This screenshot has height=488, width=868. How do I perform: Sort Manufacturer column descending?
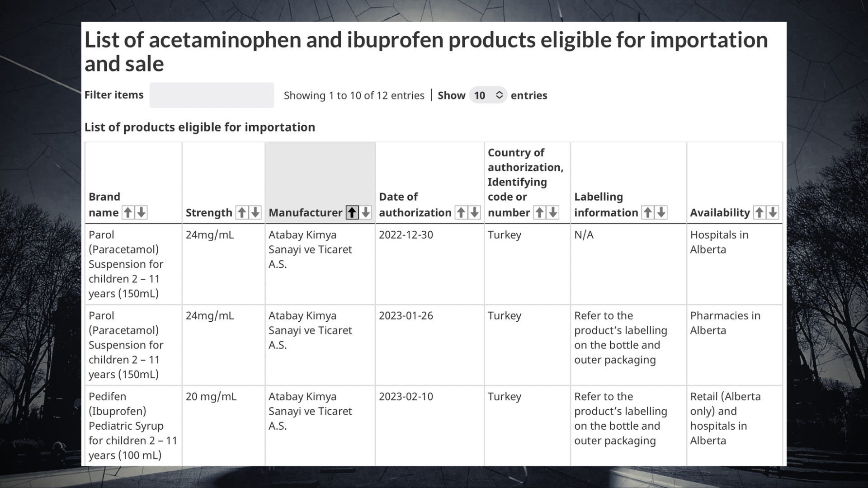pyautogui.click(x=365, y=212)
